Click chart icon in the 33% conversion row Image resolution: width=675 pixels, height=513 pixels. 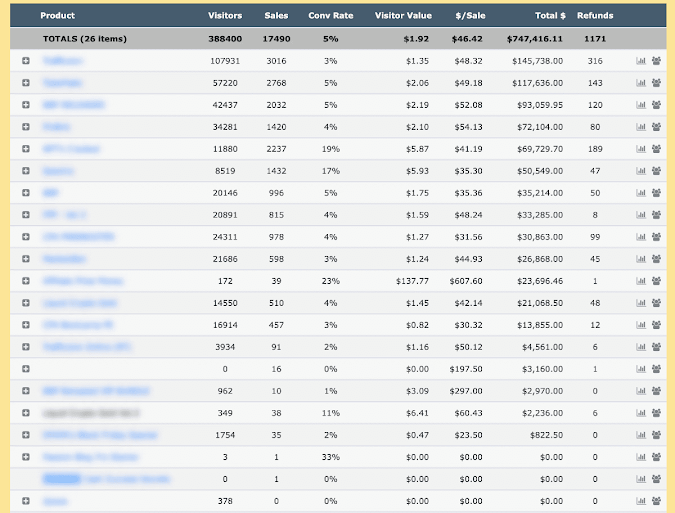641,457
